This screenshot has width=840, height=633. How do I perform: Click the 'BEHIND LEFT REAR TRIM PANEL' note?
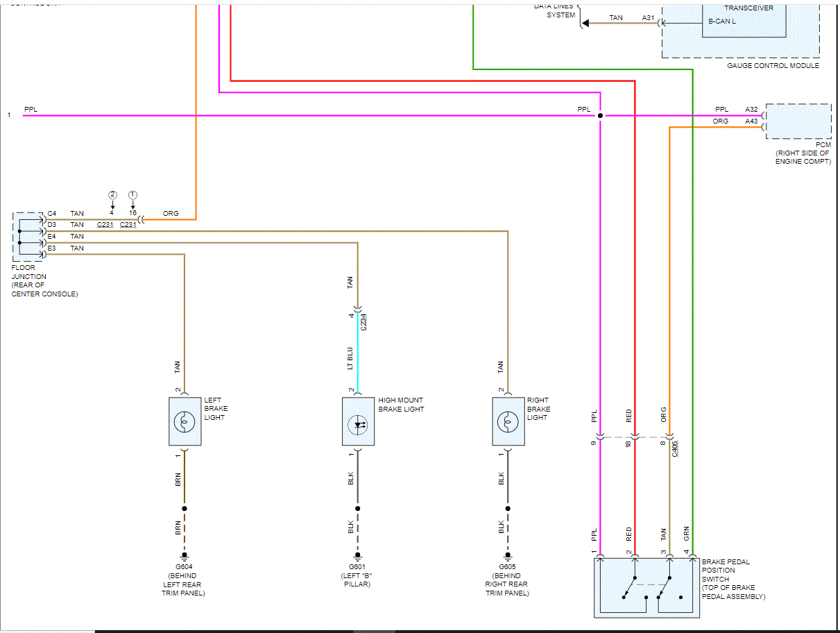tap(184, 584)
